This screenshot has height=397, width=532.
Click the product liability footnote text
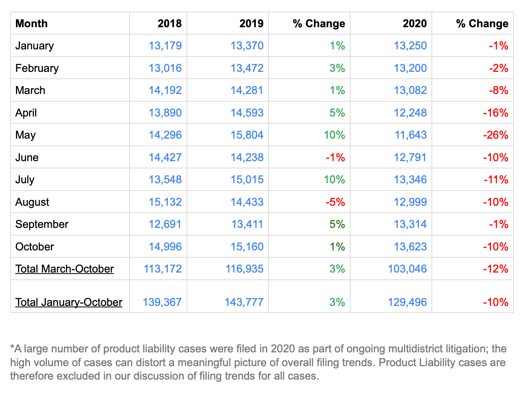(x=258, y=362)
